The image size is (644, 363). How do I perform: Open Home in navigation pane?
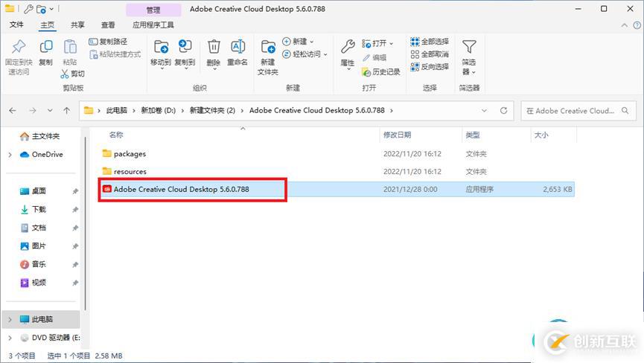coord(40,136)
